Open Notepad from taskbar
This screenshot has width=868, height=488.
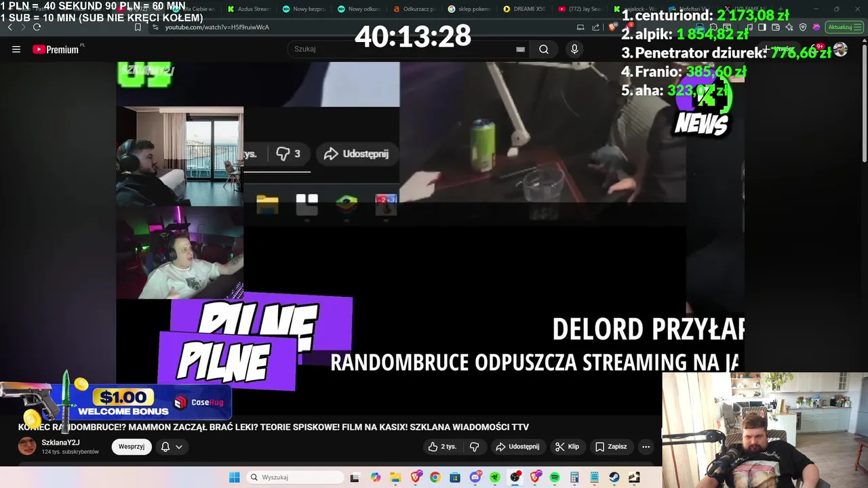pyautogui.click(x=594, y=477)
